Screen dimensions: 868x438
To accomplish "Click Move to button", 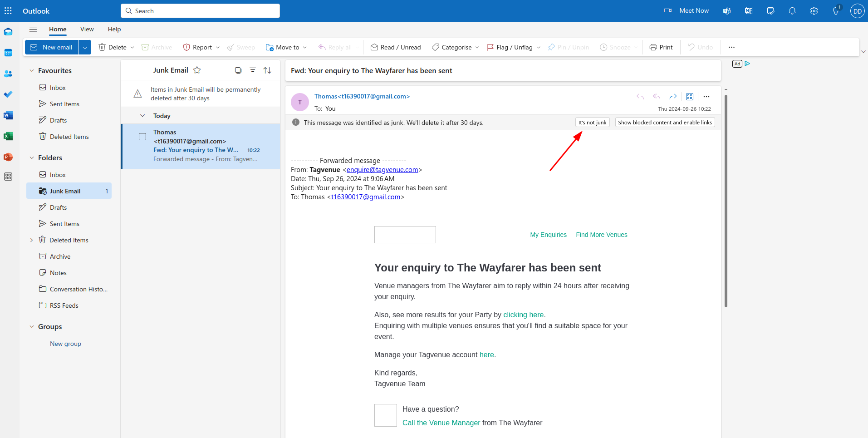I will click(282, 47).
